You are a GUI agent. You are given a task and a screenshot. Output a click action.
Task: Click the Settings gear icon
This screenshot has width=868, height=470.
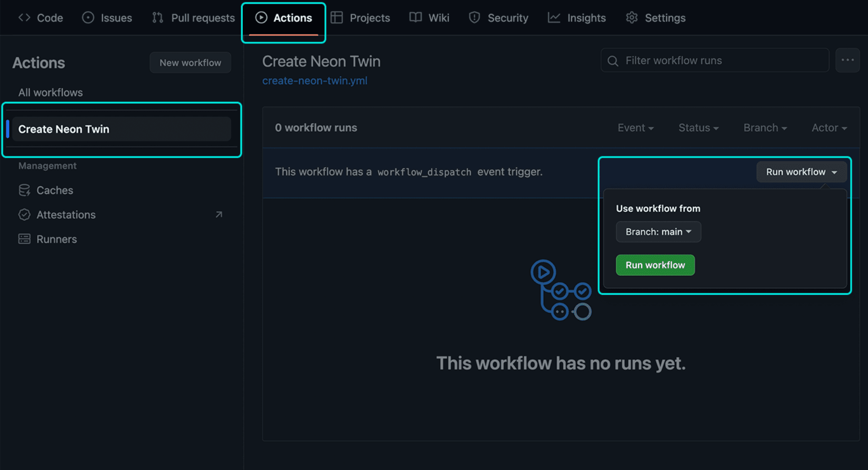pyautogui.click(x=631, y=18)
